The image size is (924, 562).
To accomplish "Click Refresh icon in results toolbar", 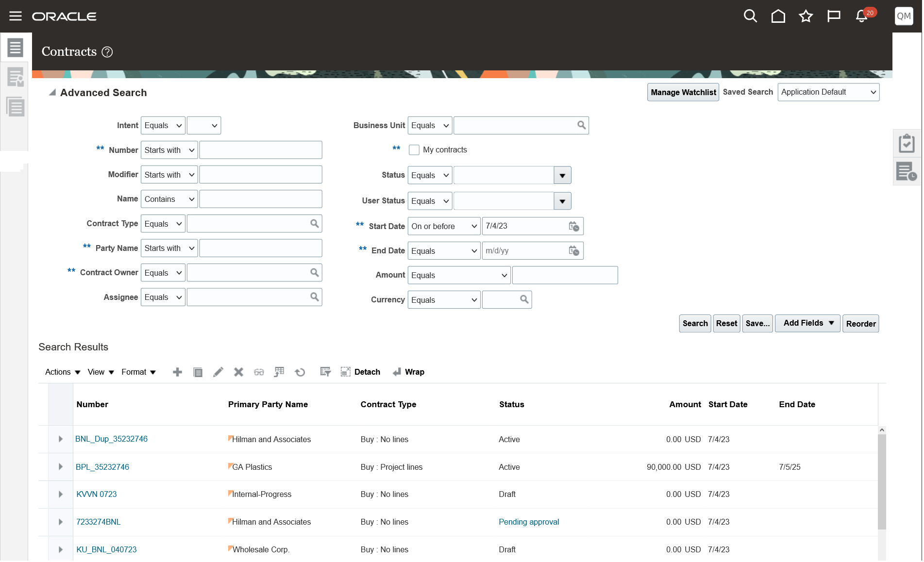I will coord(300,372).
